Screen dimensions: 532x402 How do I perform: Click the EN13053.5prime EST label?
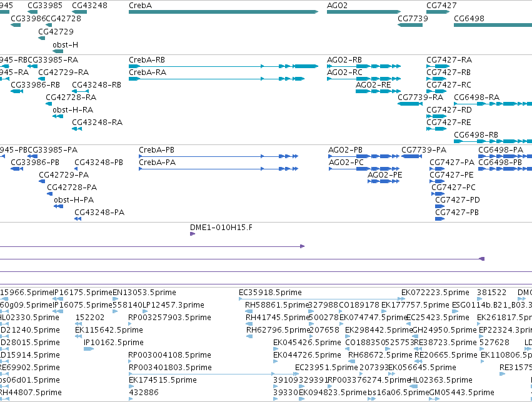click(x=144, y=293)
